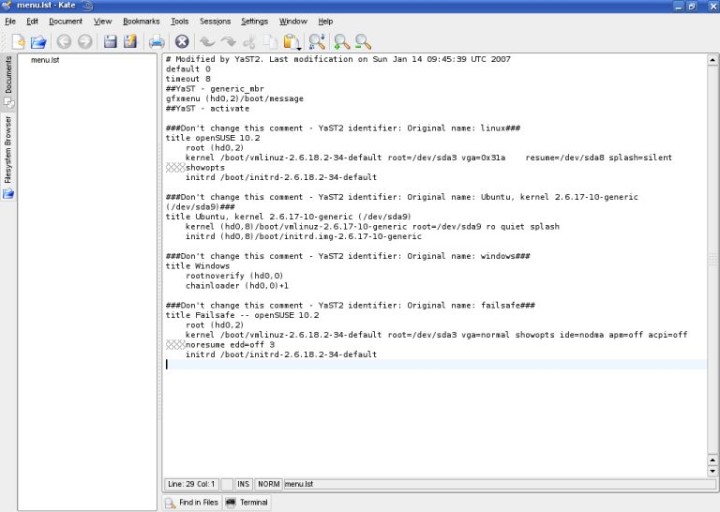Viewport: 720px width, 512px height.
Task: Zoom out with the green minus magnifier
Action: pos(363,42)
